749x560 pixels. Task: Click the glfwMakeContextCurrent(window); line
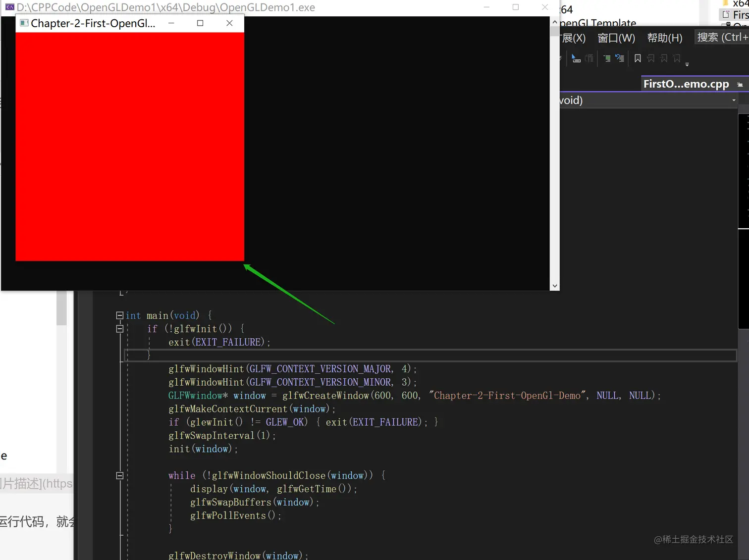[252, 409]
